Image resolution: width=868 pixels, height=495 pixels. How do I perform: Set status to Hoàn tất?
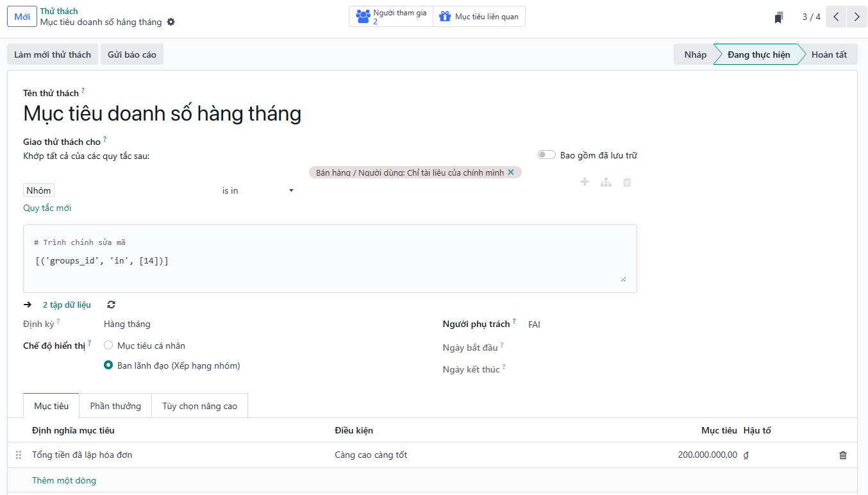[x=829, y=55]
